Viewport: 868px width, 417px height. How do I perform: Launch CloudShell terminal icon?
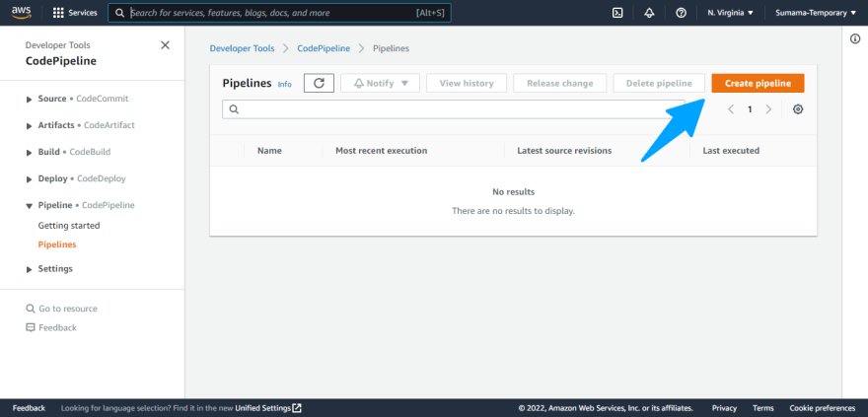pos(617,13)
